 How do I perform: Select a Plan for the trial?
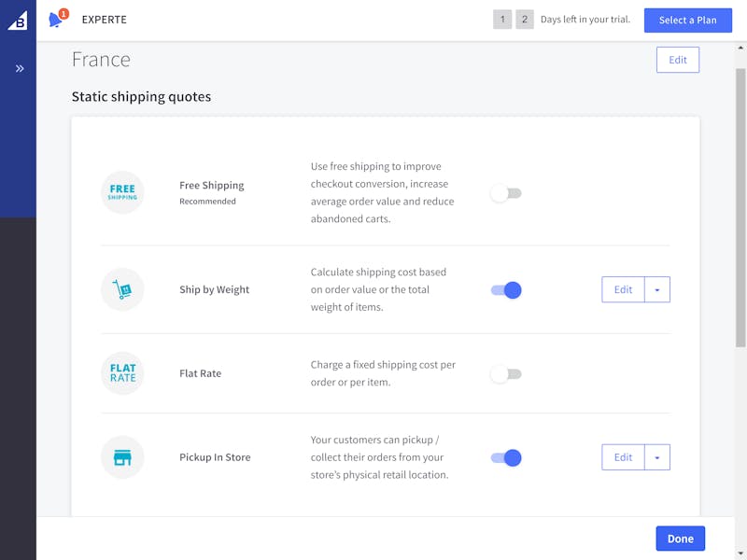[x=688, y=20]
